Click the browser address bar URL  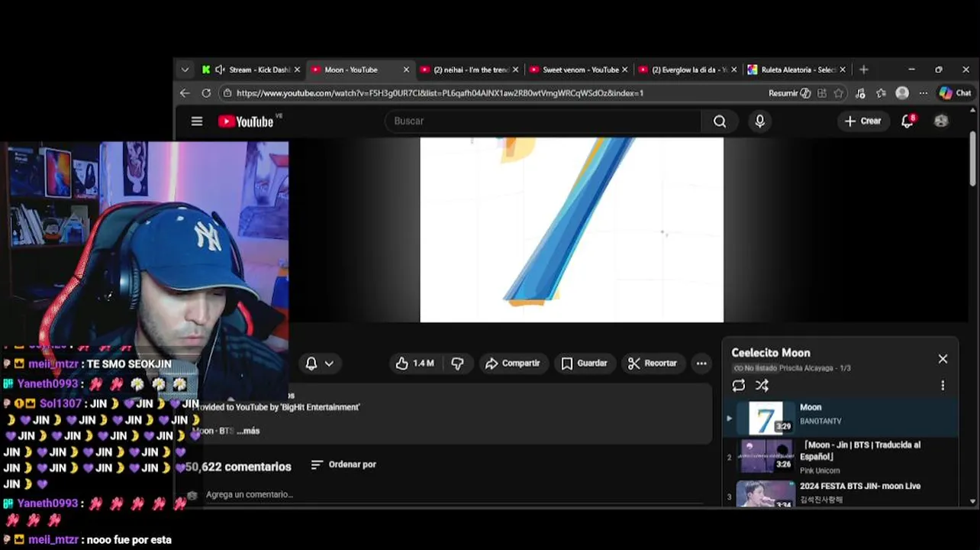[x=440, y=93]
